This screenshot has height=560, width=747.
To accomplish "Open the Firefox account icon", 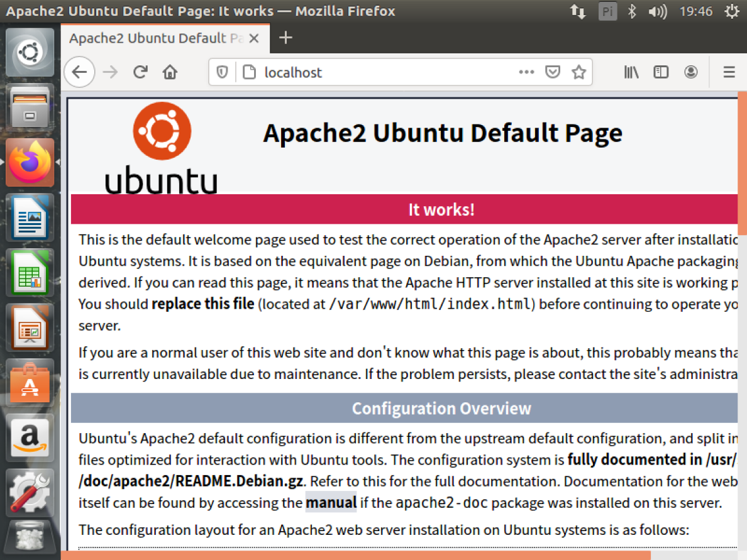I will click(x=691, y=72).
